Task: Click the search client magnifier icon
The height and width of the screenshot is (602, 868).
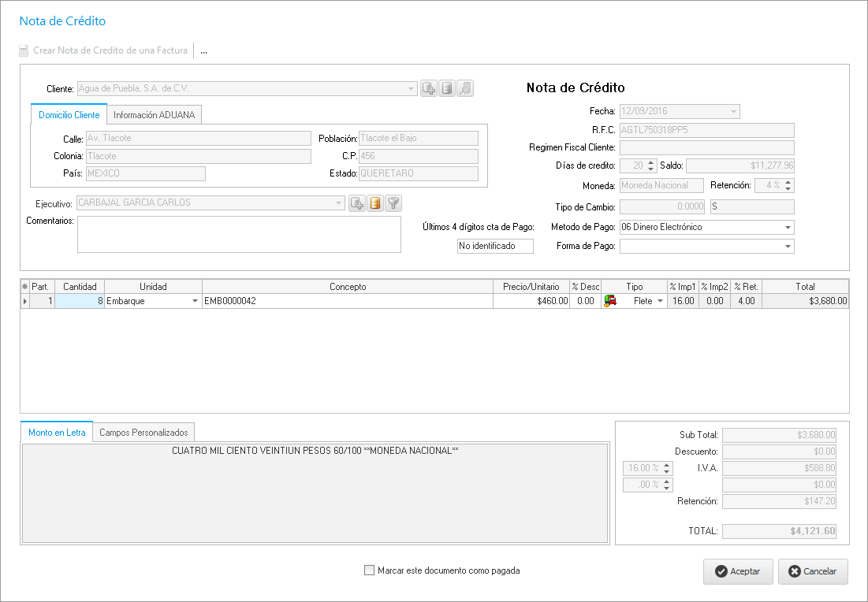Action: (465, 88)
